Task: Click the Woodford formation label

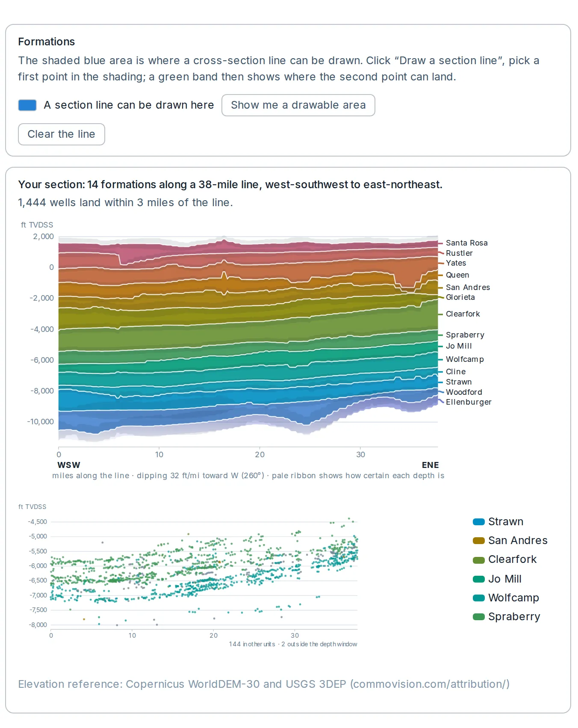Action: click(x=464, y=392)
